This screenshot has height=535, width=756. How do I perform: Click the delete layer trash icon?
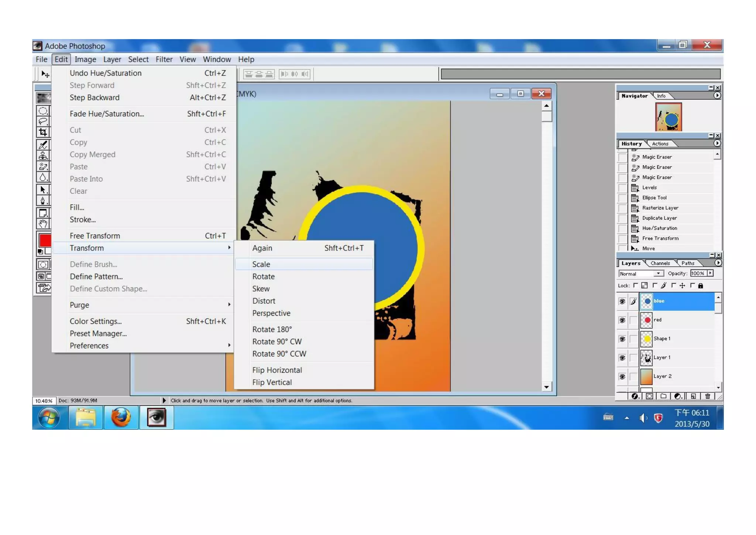[x=707, y=396]
